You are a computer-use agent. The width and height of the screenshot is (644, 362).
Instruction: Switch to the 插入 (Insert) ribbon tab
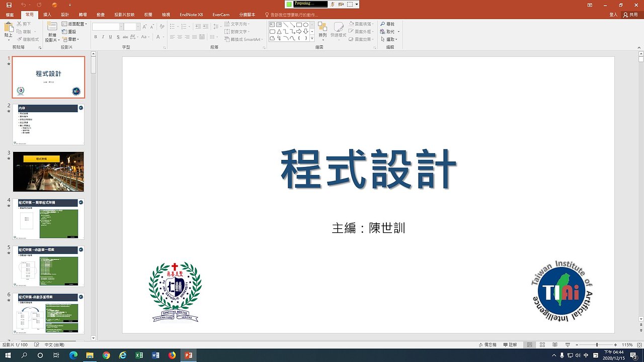[x=47, y=15]
